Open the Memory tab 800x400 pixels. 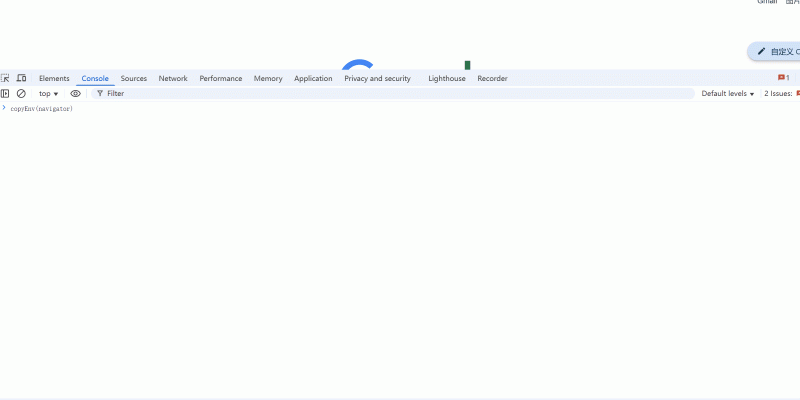[x=268, y=78]
